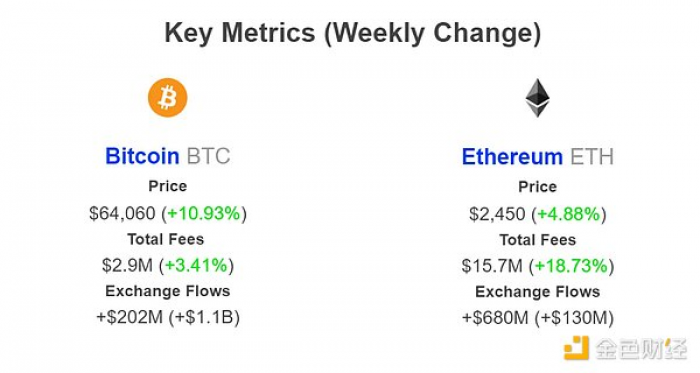Click Bitcoin exchange flows +$202M value
Screen dimensions: 700x373
click(x=129, y=318)
